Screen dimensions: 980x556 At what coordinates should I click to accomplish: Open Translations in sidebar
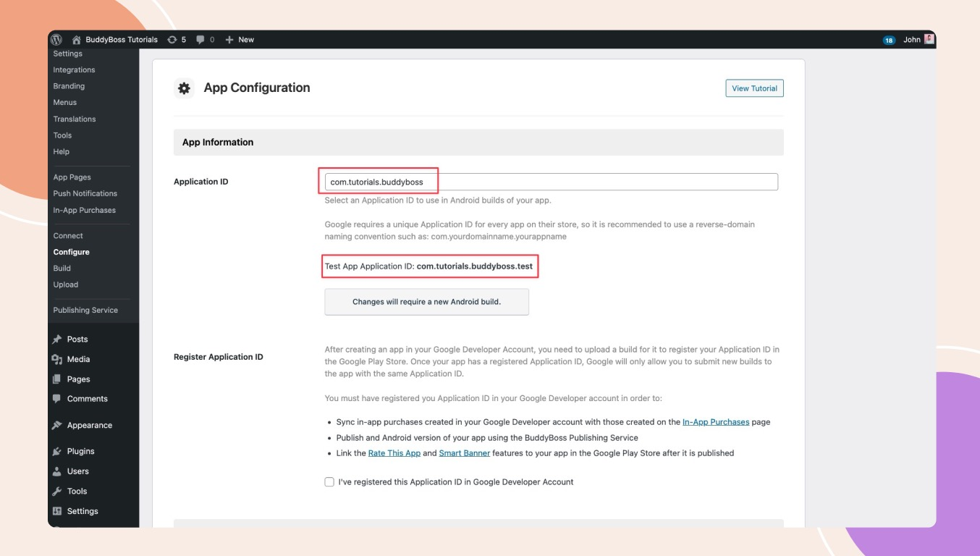75,119
